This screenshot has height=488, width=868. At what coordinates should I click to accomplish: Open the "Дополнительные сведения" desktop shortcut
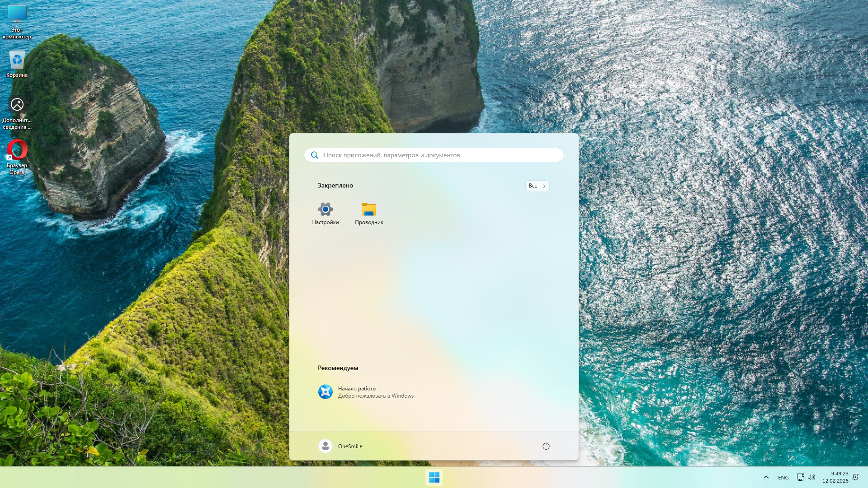[x=17, y=105]
